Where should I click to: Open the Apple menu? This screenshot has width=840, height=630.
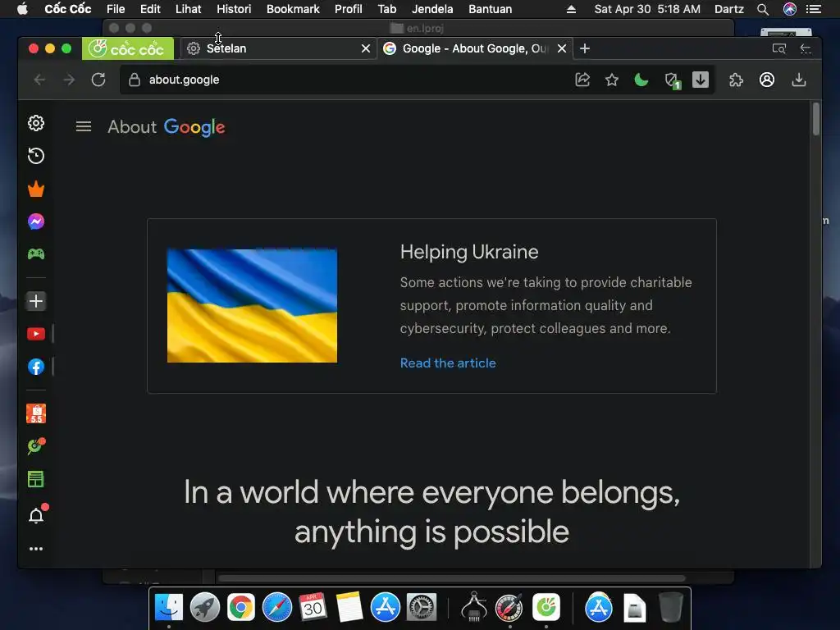click(x=22, y=9)
